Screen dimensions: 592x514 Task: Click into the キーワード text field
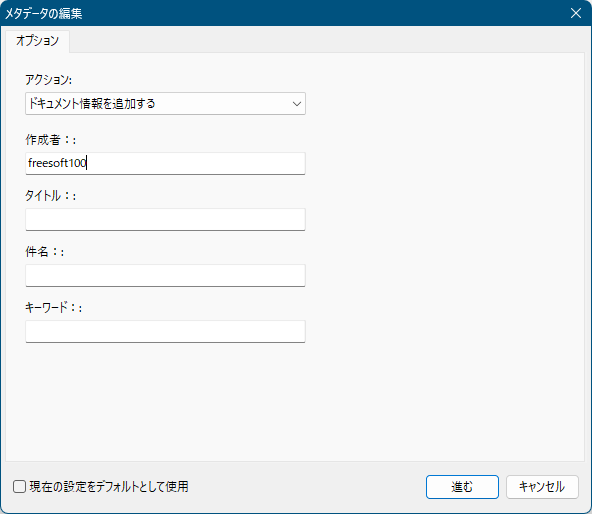(x=165, y=331)
